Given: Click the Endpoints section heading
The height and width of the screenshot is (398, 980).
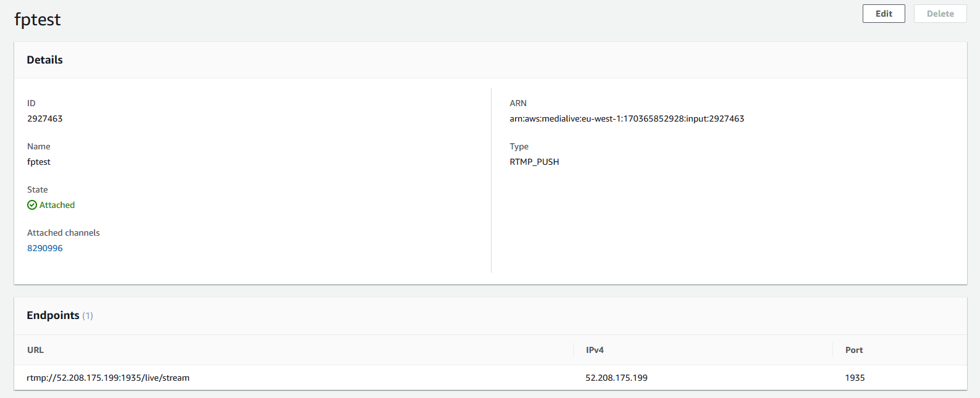Looking at the screenshot, I should click(x=53, y=315).
